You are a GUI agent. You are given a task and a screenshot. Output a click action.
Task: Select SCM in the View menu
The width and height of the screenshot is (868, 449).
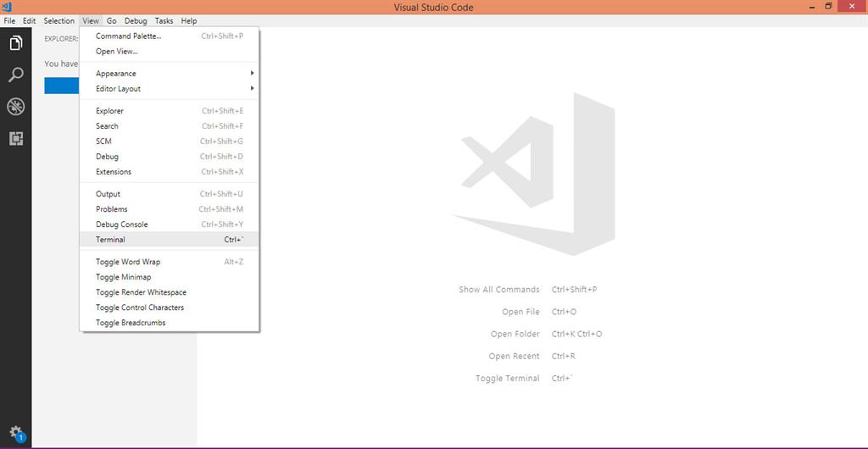coord(170,141)
